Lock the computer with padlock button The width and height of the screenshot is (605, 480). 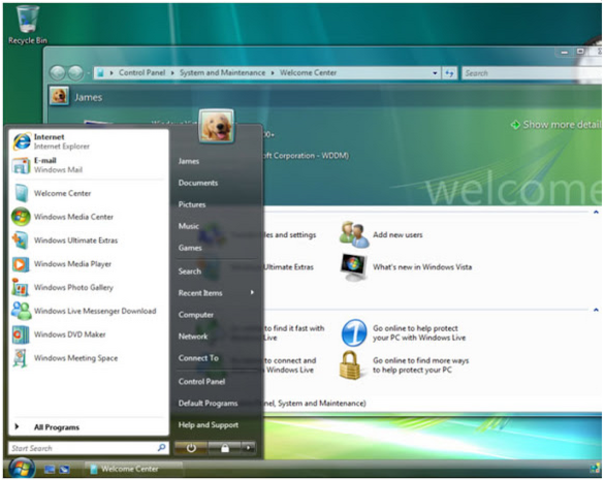(x=225, y=448)
